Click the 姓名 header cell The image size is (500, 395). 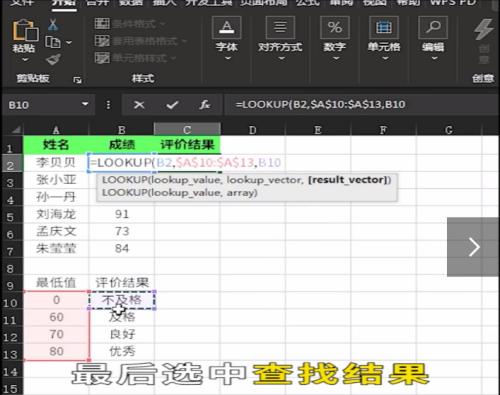pyautogui.click(x=56, y=145)
